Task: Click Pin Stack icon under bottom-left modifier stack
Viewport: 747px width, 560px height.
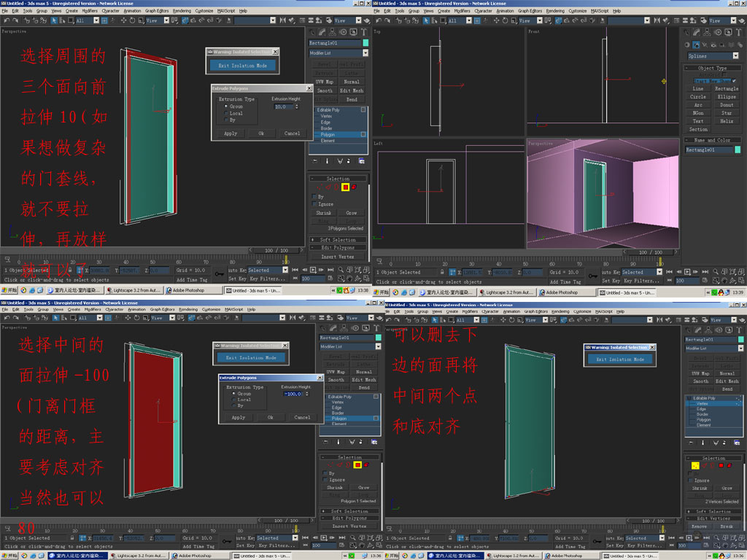Action: click(326, 442)
